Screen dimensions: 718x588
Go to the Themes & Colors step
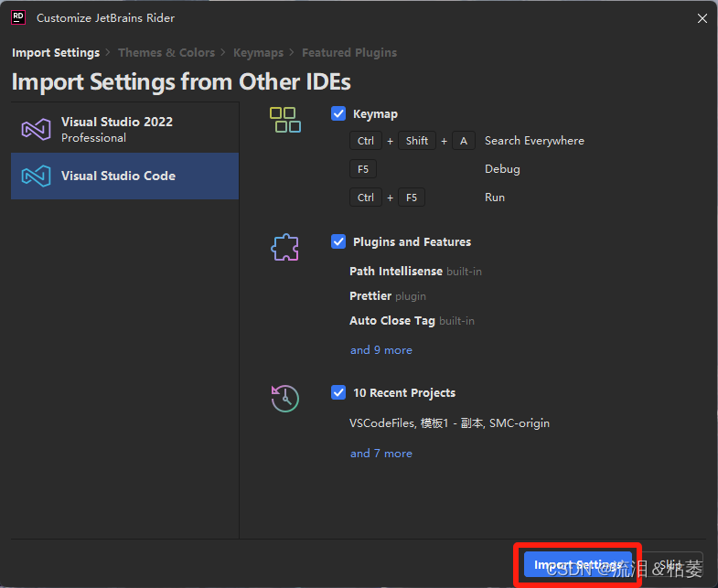coord(166,53)
